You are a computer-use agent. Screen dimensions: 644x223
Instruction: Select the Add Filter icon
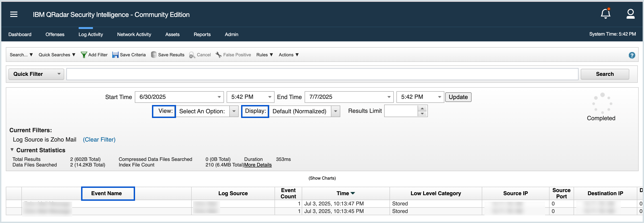pyautogui.click(x=84, y=55)
